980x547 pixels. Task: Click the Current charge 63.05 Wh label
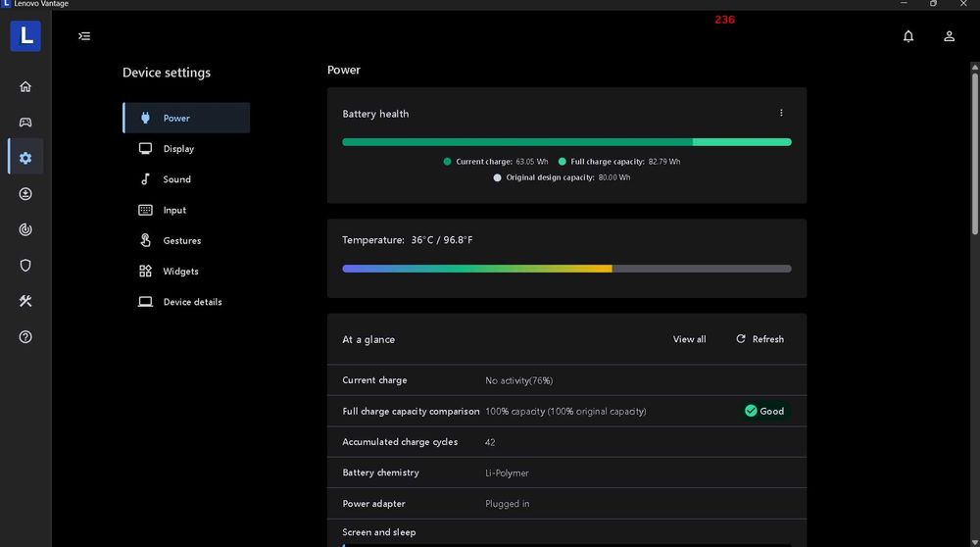click(502, 162)
